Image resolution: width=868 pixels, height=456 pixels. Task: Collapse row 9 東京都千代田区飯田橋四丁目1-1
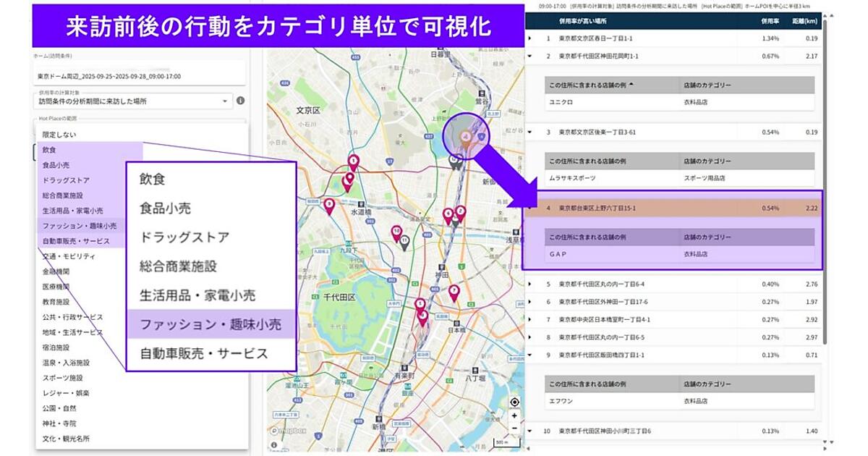(529, 355)
